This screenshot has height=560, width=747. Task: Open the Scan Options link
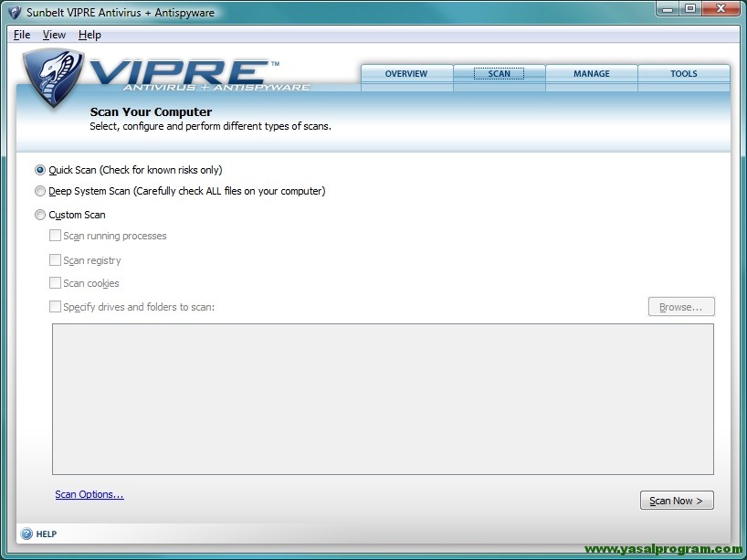tap(89, 494)
